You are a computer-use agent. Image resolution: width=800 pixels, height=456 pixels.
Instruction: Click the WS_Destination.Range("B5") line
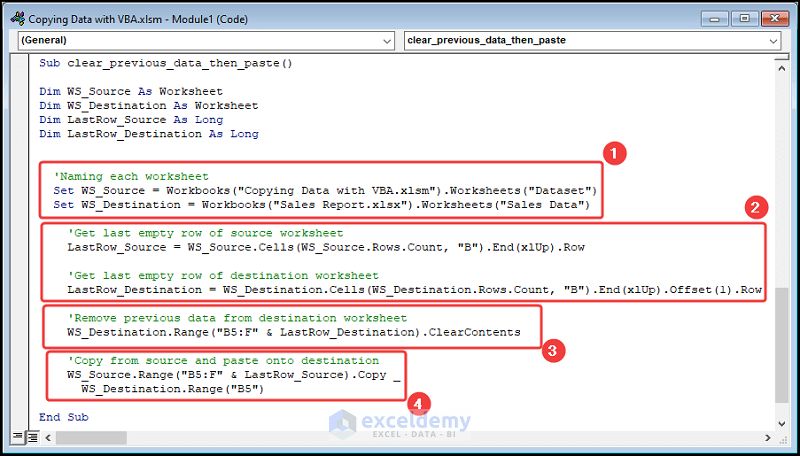pyautogui.click(x=172, y=389)
